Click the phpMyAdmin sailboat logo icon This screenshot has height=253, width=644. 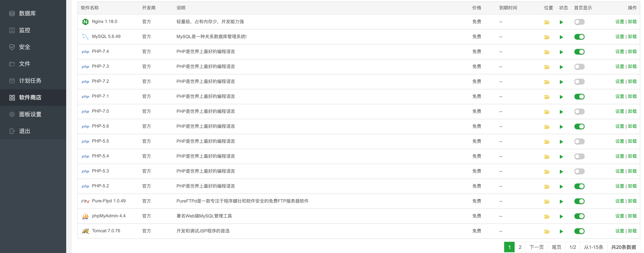pyautogui.click(x=85, y=216)
